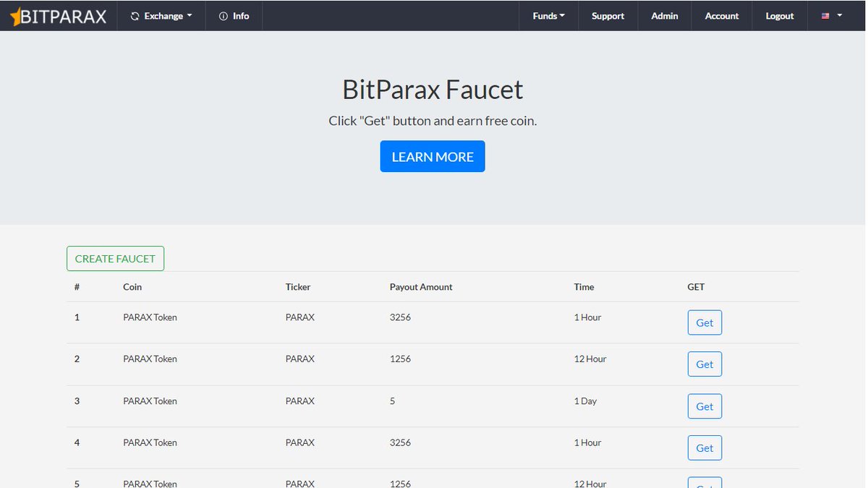
Task: Click PARAX Token in row 4
Action: (150, 442)
